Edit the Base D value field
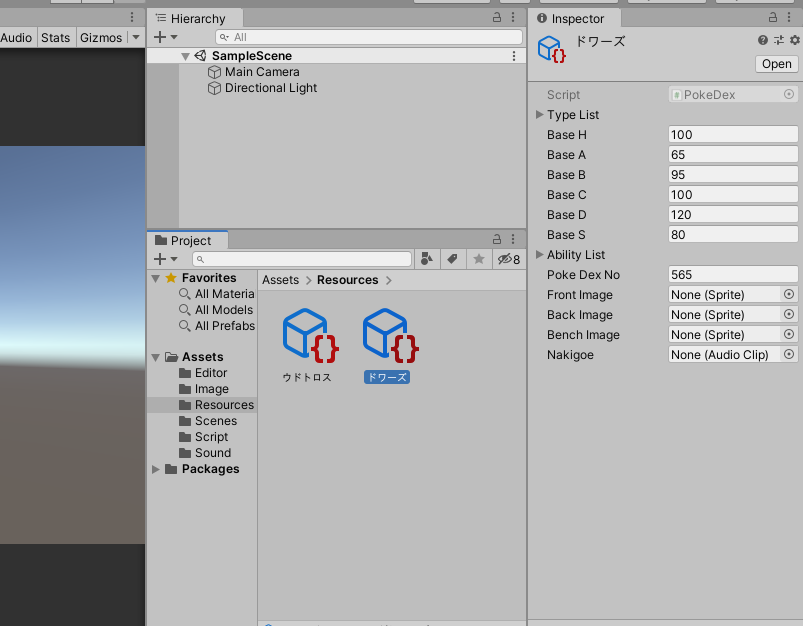Viewport: 803px width, 626px height. pyautogui.click(x=733, y=215)
